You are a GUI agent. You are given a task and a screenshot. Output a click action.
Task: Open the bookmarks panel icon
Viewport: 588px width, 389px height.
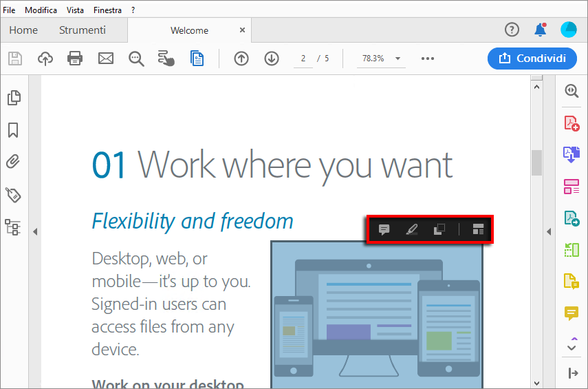(x=13, y=130)
